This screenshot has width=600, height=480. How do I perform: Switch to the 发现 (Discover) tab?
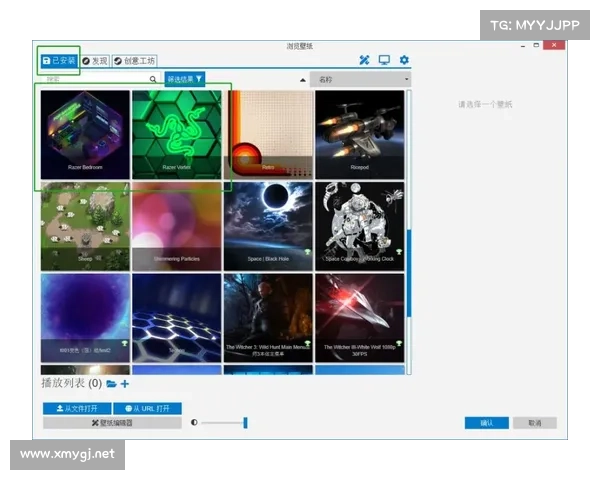point(95,61)
